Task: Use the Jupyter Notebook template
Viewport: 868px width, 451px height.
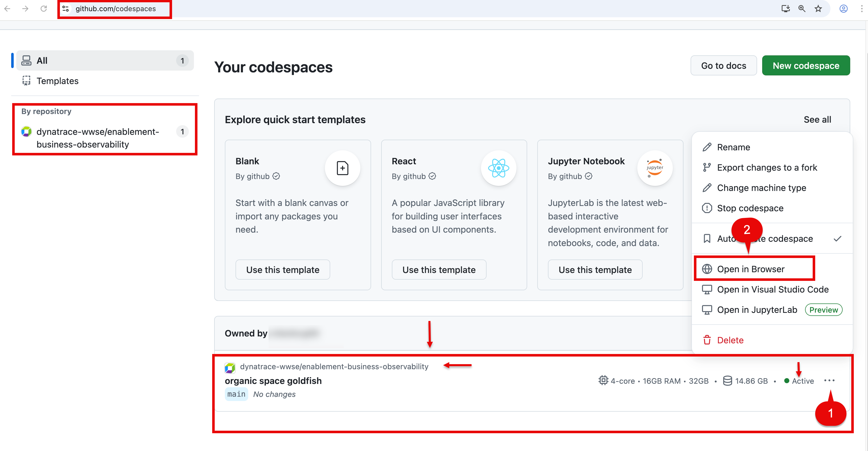Action: point(595,270)
